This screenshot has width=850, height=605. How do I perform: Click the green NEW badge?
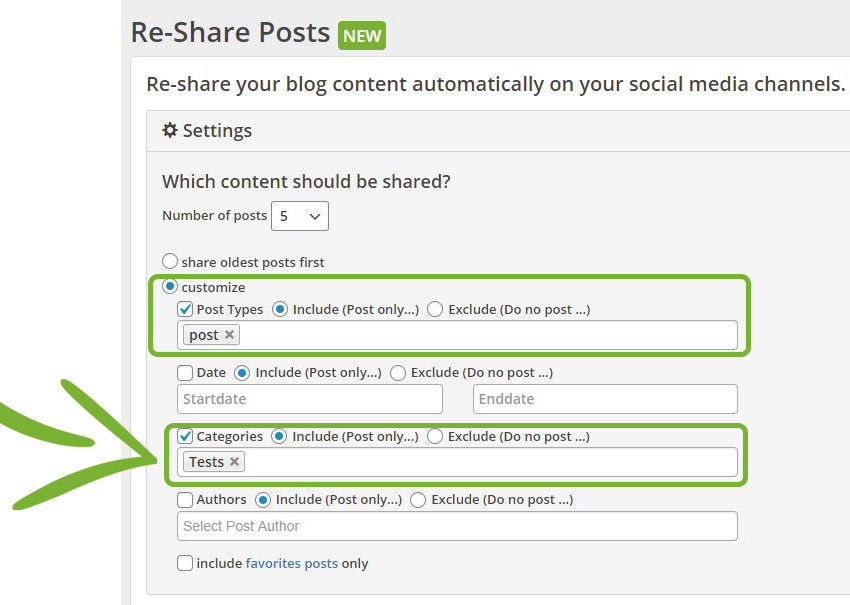click(362, 36)
